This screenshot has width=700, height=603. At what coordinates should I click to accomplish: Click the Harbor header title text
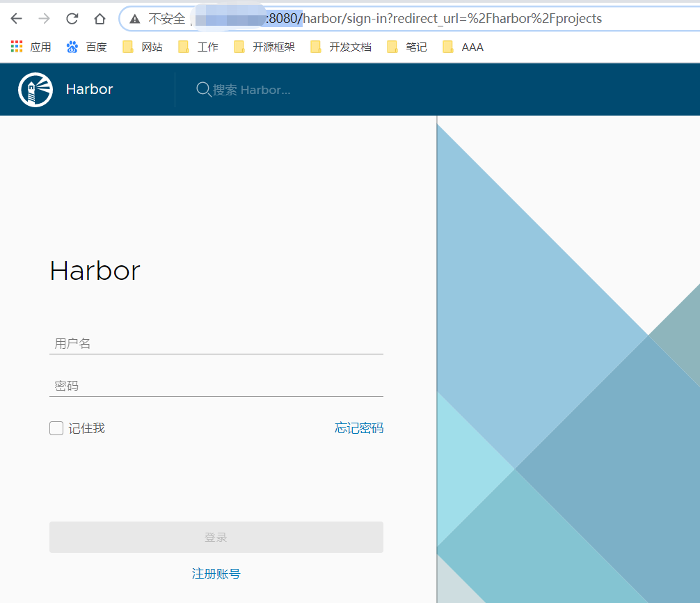pyautogui.click(x=89, y=89)
